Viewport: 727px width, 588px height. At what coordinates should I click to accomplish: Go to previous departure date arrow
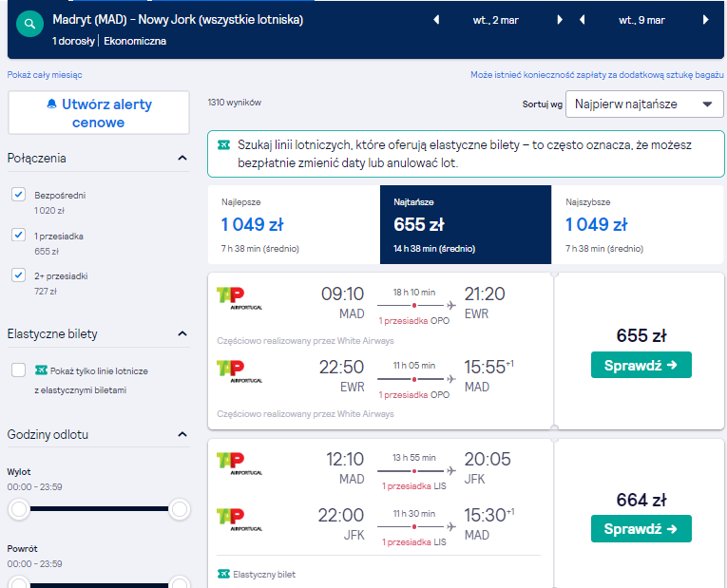tap(436, 20)
